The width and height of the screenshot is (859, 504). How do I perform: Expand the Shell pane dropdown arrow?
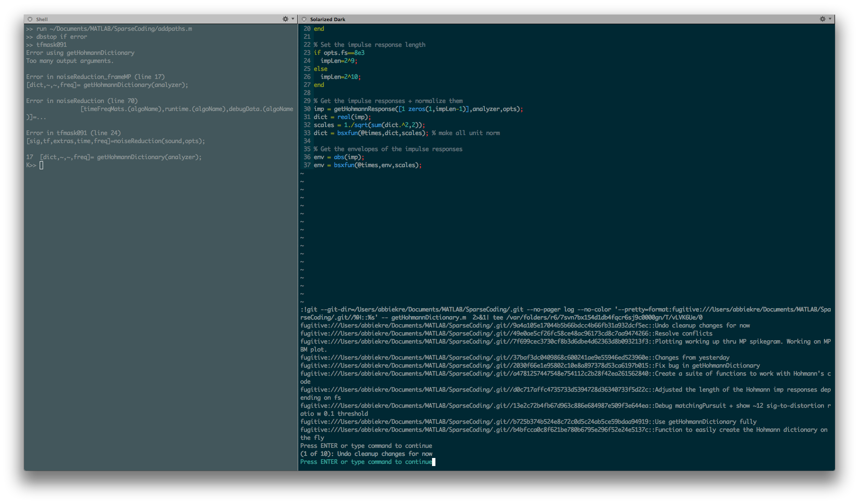point(293,19)
